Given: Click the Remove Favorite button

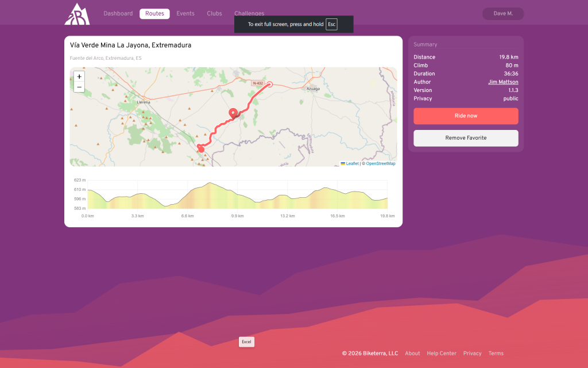Looking at the screenshot, I should pyautogui.click(x=466, y=138).
